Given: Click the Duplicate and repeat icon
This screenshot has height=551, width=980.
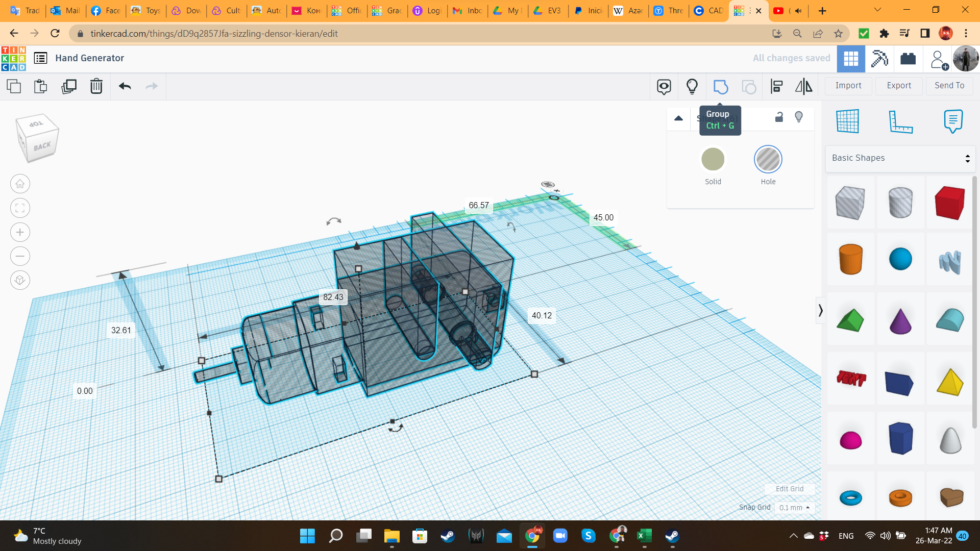Looking at the screenshot, I should 68,86.
